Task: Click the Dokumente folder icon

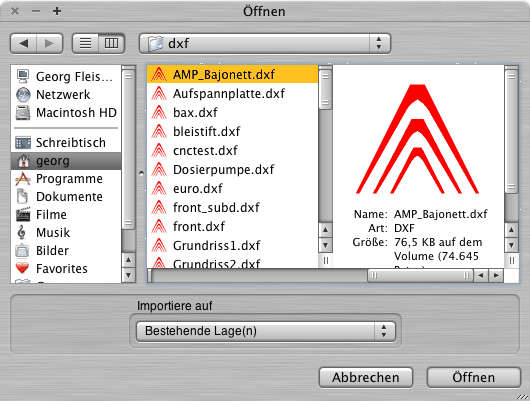Action: tap(22, 197)
